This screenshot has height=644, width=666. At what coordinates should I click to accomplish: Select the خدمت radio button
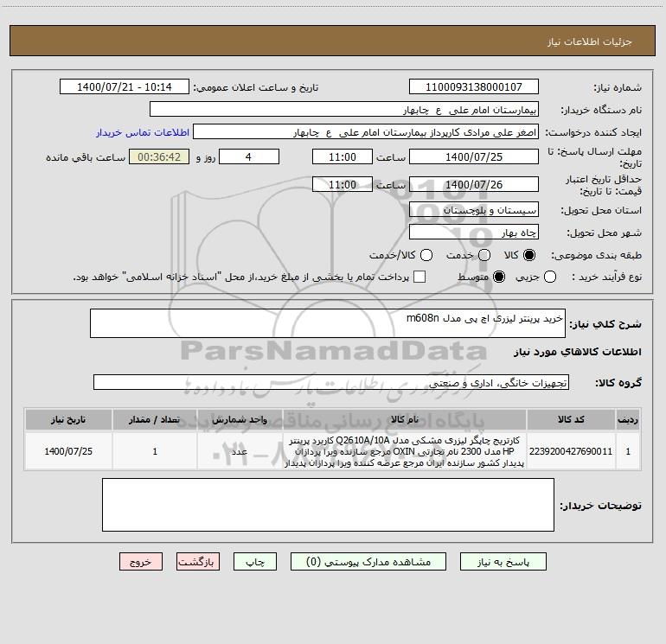484,255
